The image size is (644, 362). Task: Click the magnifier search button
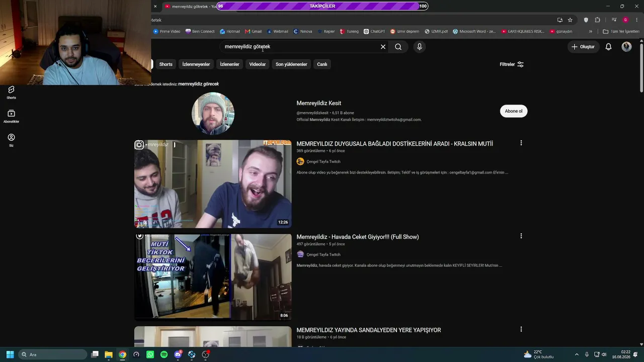tap(398, 47)
